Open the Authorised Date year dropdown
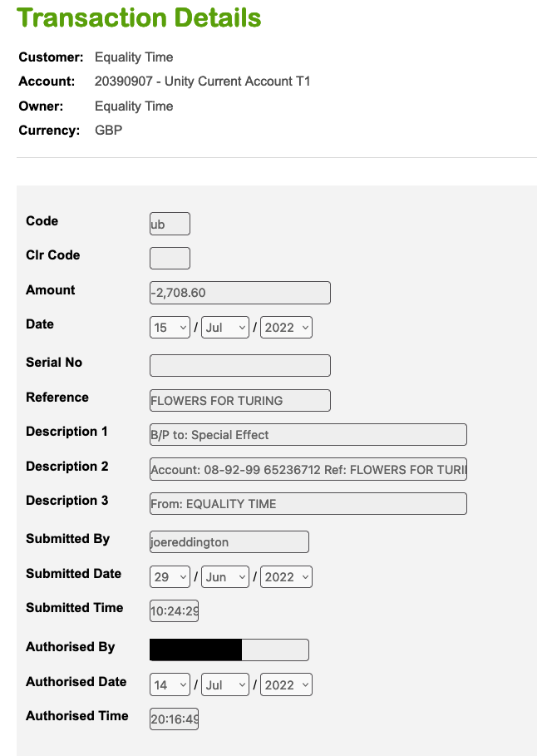This screenshot has width=537, height=756. tap(286, 684)
